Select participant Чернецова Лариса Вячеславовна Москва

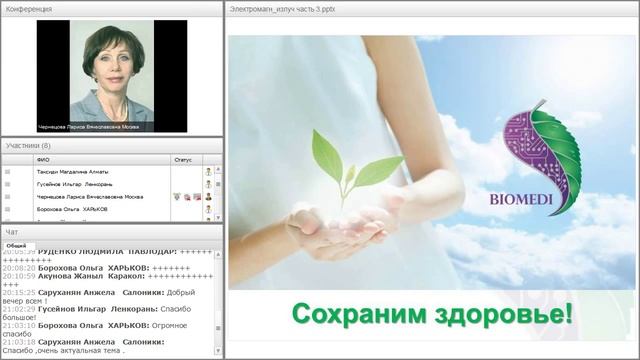90,197
